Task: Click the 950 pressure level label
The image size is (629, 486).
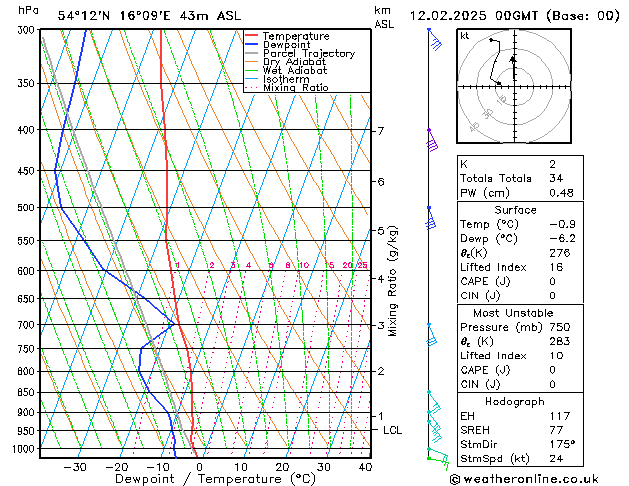Action: (x=28, y=431)
